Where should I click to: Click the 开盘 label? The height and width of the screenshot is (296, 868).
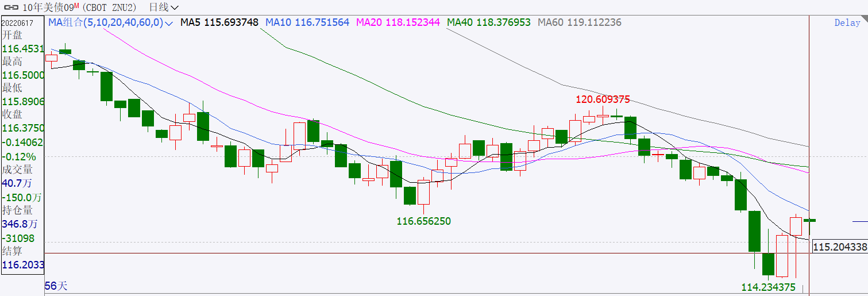click(12, 35)
